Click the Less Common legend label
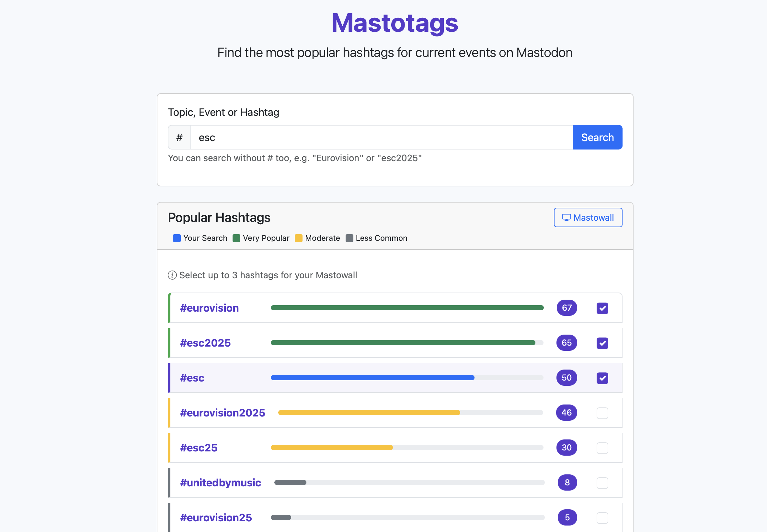 381,238
